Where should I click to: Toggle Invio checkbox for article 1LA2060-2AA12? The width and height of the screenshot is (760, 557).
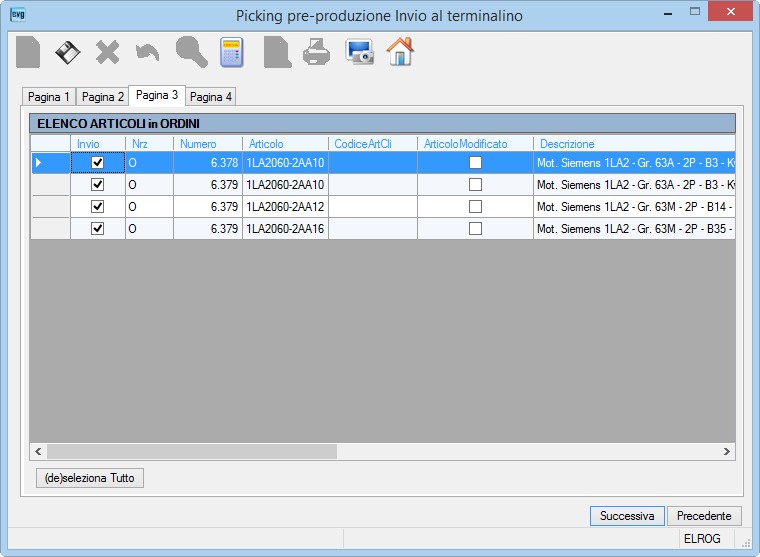point(97,207)
